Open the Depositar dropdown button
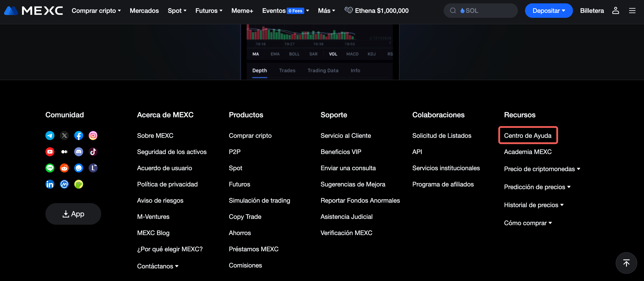644x281 pixels. 549,11
